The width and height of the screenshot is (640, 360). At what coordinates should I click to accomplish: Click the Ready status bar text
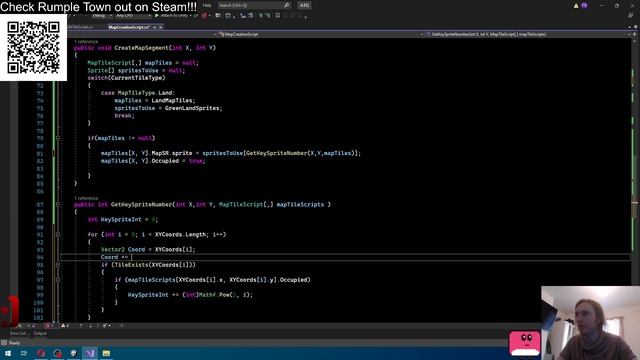[x=14, y=343]
